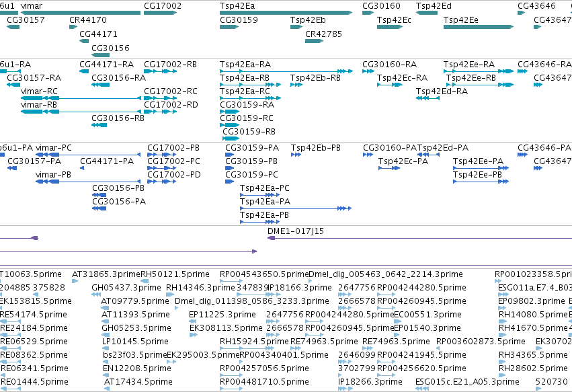The height and width of the screenshot is (392, 572).
Task: Open the CG30159-RB transcript
Action: [231, 139]
